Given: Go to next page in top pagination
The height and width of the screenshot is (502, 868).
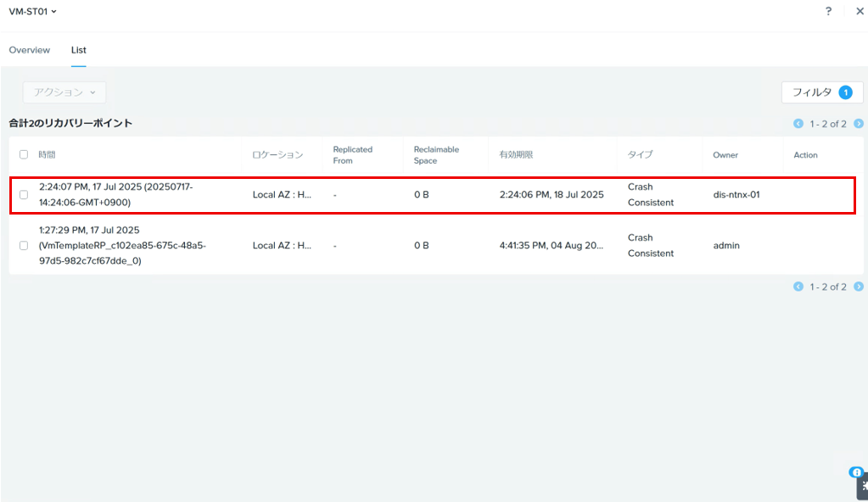Looking at the screenshot, I should click(859, 124).
